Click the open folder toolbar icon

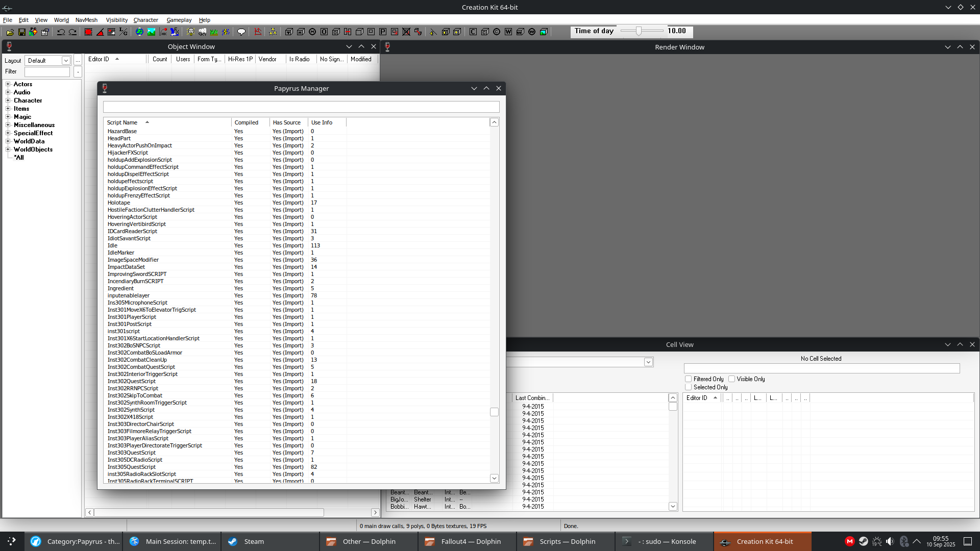pyautogui.click(x=10, y=32)
